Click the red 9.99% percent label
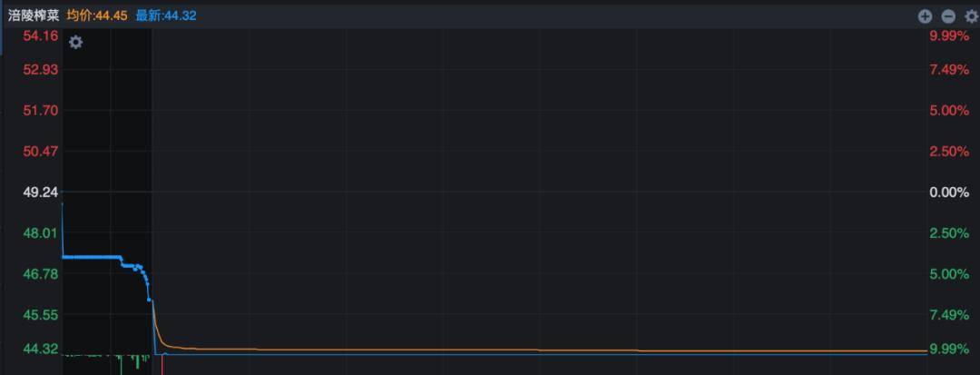980x375 pixels. [x=949, y=36]
